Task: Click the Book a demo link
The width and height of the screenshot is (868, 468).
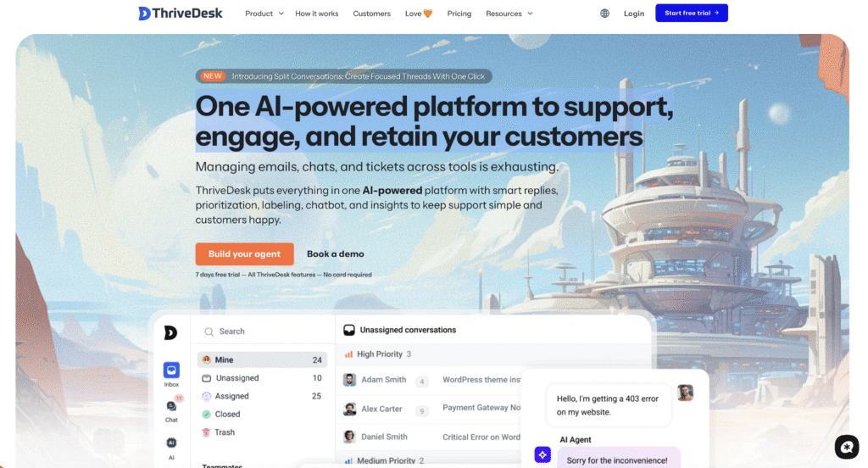Action: tap(336, 253)
